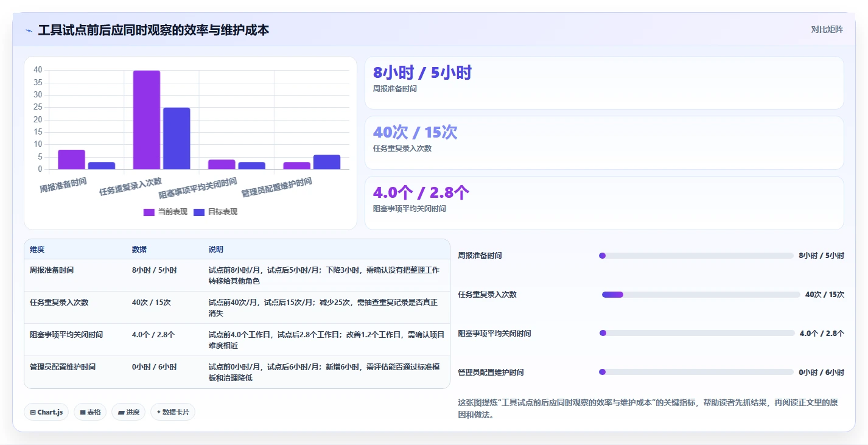Click the 任务重复录入次数 blue target bar
868x445 pixels.
click(177, 138)
